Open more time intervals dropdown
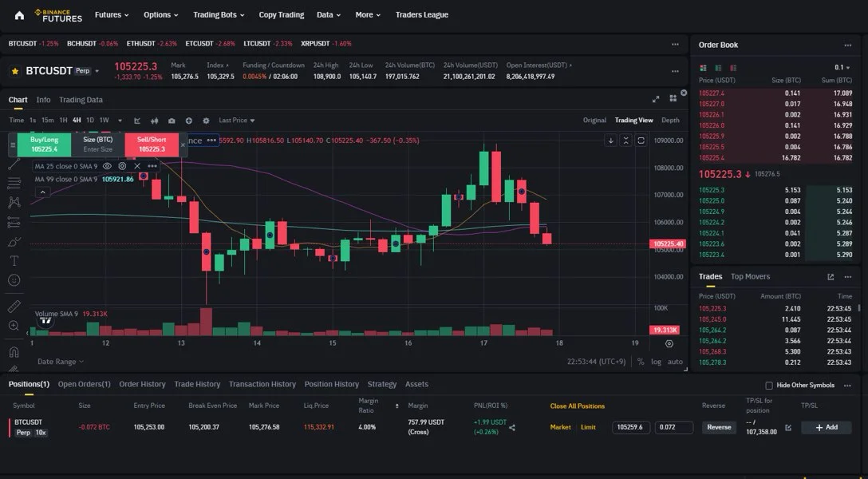 pyautogui.click(x=120, y=121)
